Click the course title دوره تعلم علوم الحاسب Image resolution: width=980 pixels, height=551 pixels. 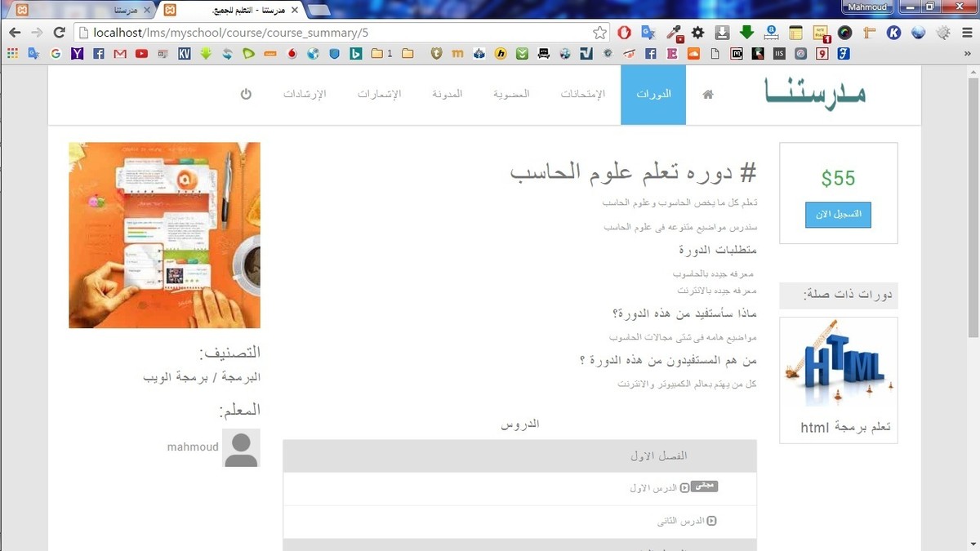tap(633, 172)
